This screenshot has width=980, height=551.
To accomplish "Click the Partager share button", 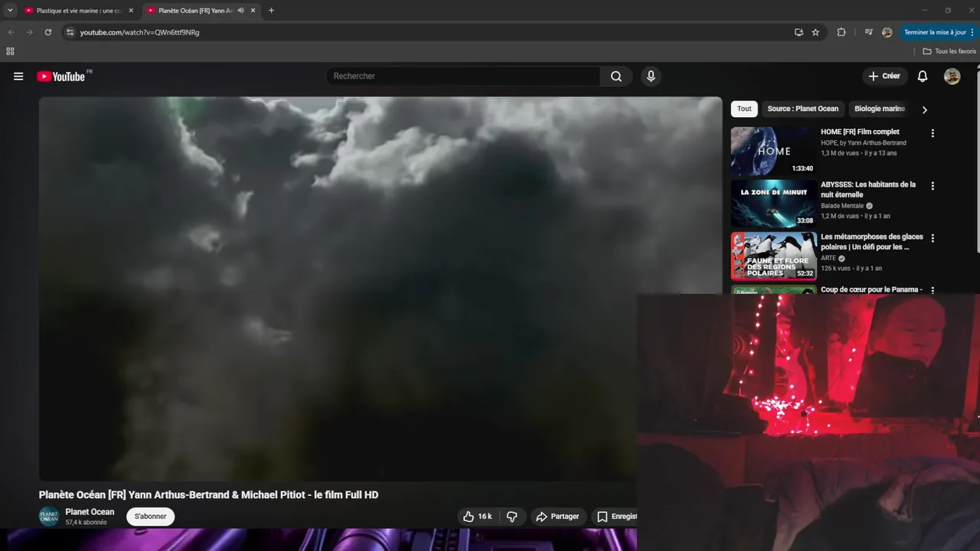I will coord(557,517).
